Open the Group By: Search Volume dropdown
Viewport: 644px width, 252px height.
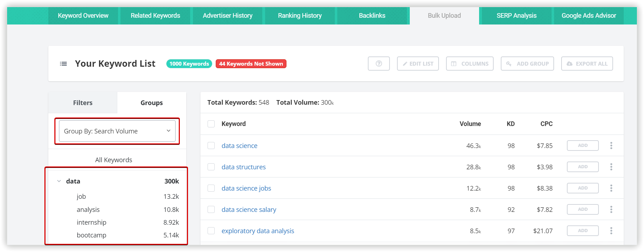(x=117, y=131)
